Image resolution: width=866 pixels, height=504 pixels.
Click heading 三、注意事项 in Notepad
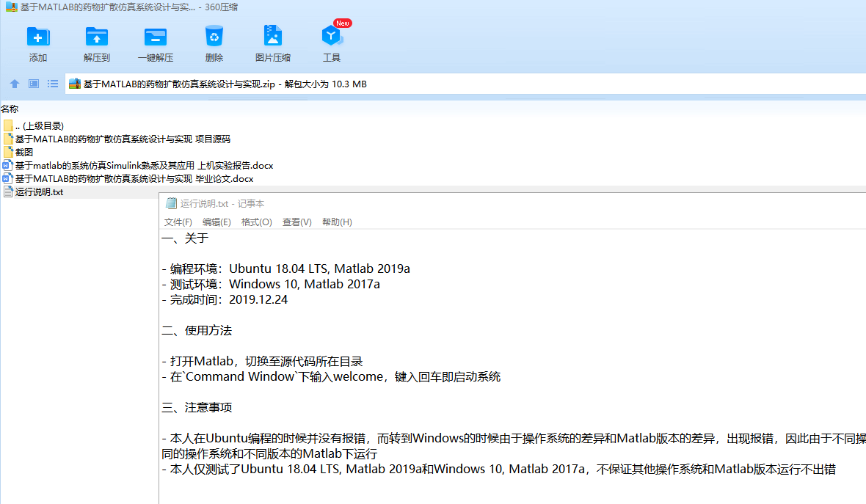coord(197,408)
